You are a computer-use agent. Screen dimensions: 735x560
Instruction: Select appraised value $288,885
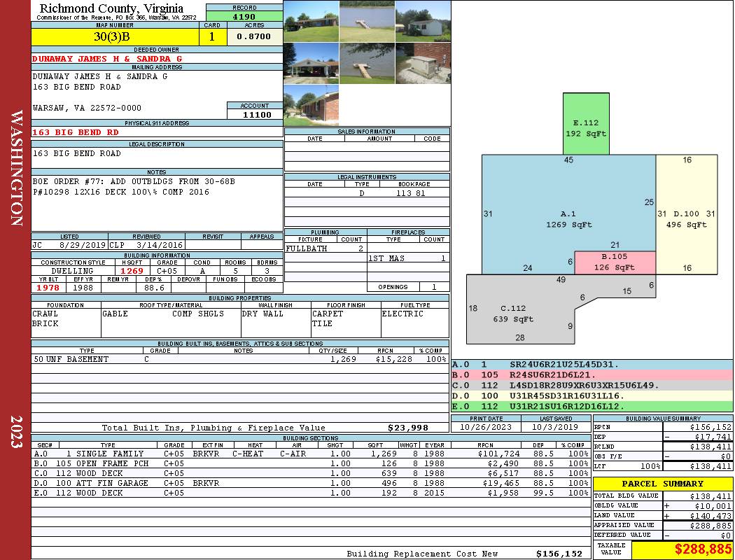710,526
